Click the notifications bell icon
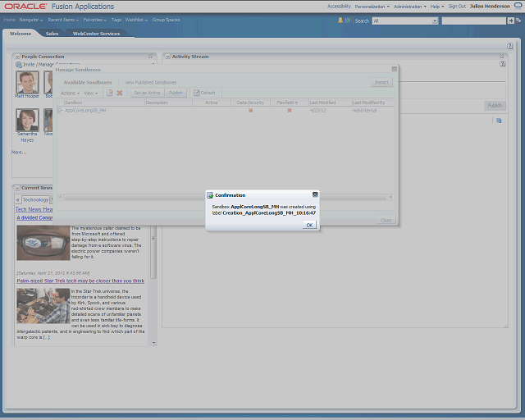 [x=340, y=21]
